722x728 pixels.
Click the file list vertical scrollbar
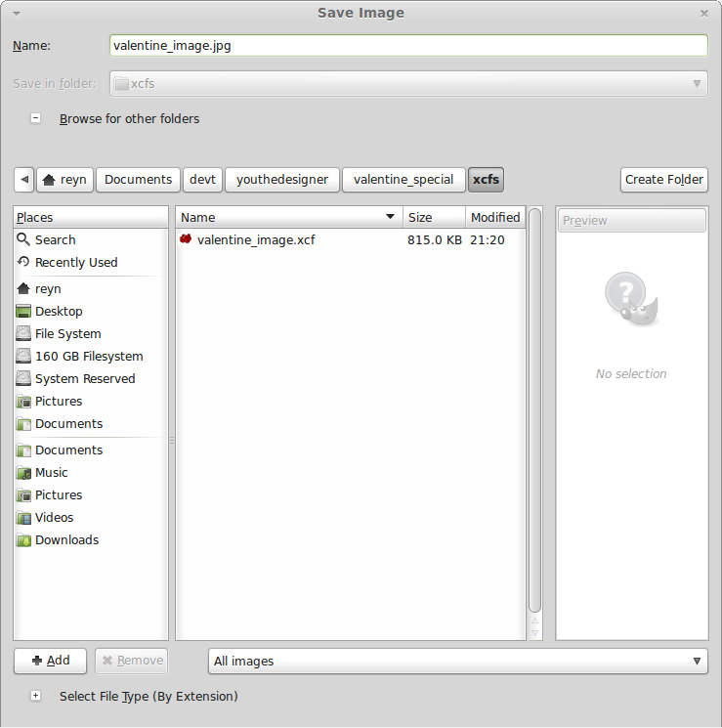click(534, 410)
